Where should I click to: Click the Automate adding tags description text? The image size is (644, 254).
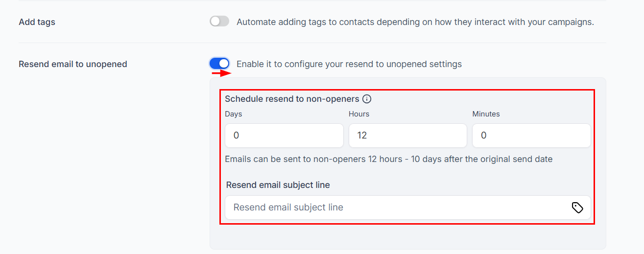point(415,22)
